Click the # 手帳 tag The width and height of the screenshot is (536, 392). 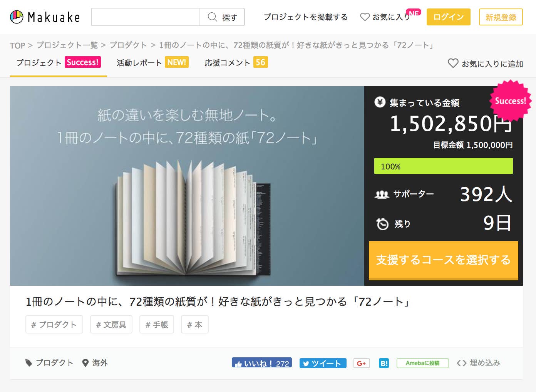pyautogui.click(x=157, y=324)
